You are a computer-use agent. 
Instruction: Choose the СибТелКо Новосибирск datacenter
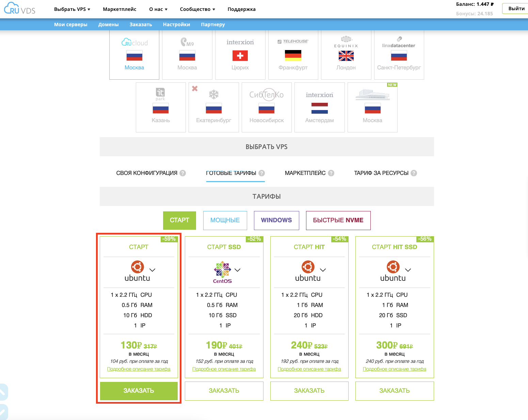267,107
